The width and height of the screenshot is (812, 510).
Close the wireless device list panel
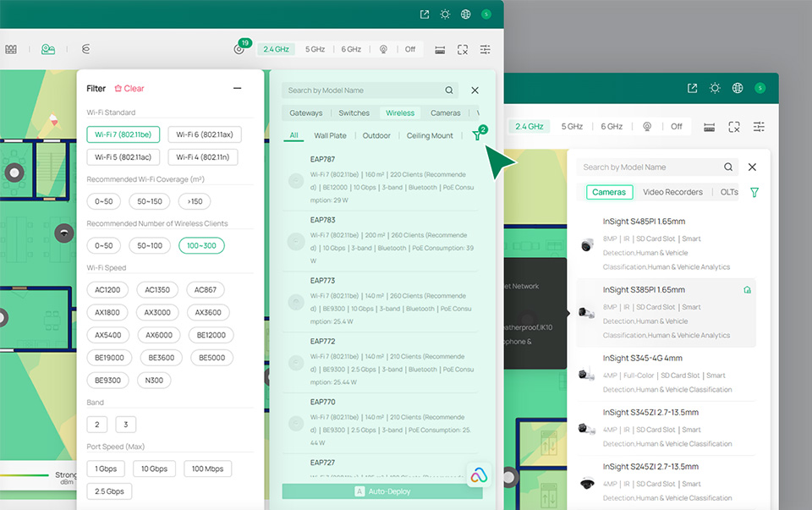pos(475,90)
